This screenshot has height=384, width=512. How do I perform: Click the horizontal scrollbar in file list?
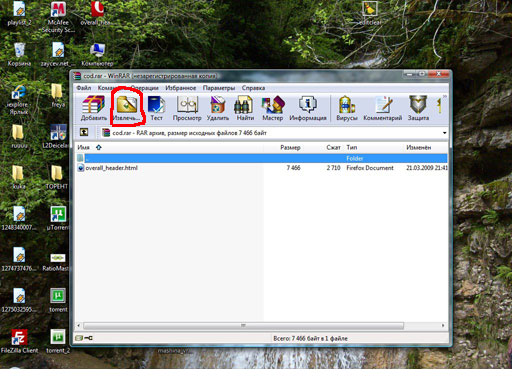[243, 325]
